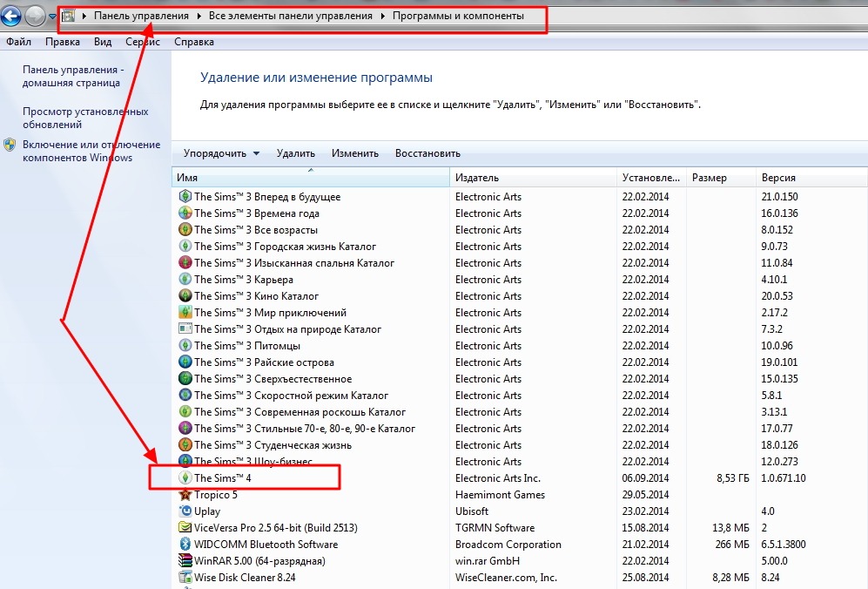Click the icon of 'The Sims 3 Карьера'

coord(185,280)
